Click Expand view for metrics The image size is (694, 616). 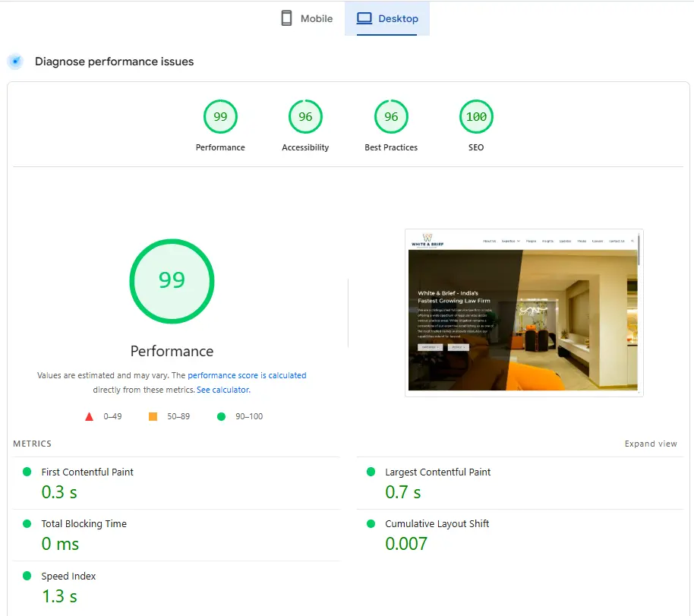click(x=651, y=444)
